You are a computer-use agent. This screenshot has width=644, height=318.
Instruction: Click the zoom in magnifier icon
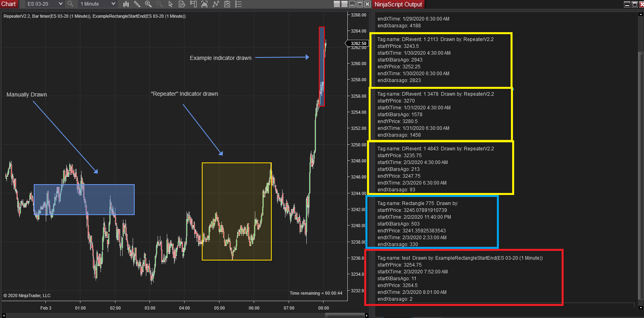pos(148,4)
